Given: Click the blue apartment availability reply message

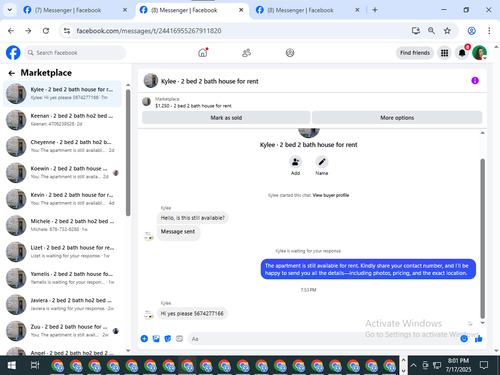Looking at the screenshot, I should click(368, 269).
